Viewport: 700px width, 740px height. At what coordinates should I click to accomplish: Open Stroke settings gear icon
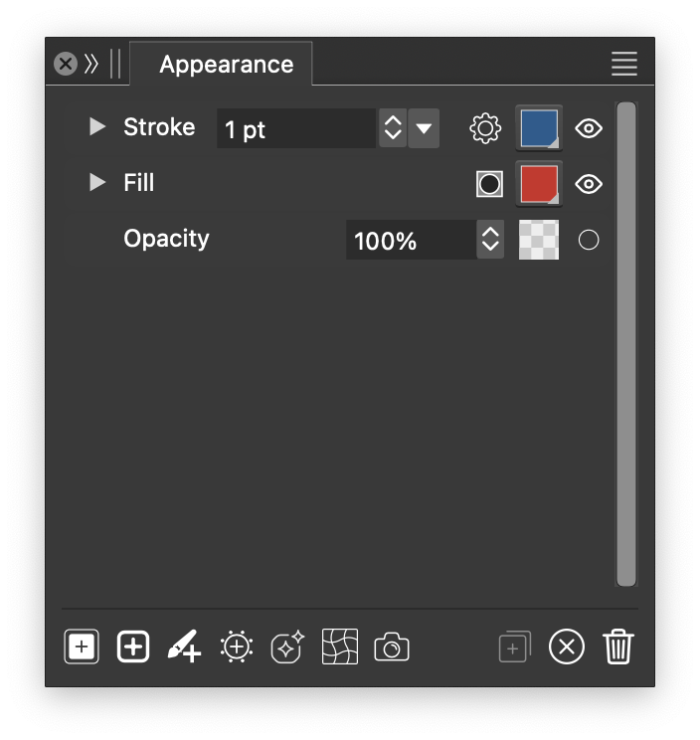tap(485, 128)
